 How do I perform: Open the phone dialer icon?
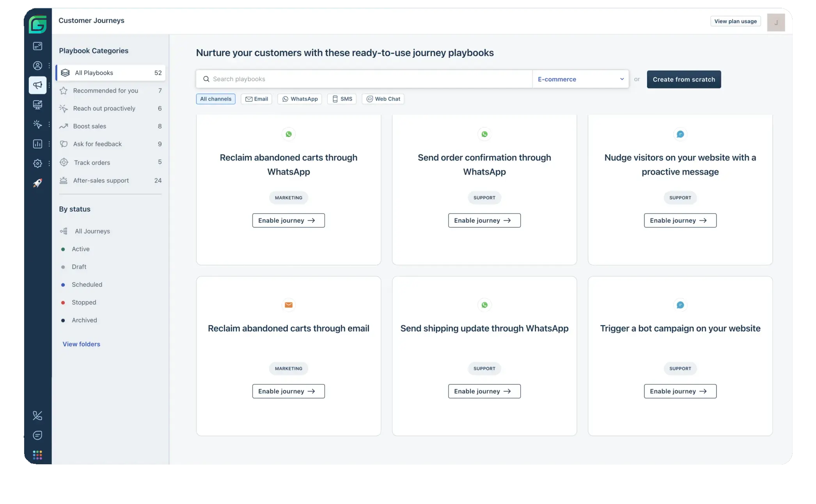click(37, 416)
